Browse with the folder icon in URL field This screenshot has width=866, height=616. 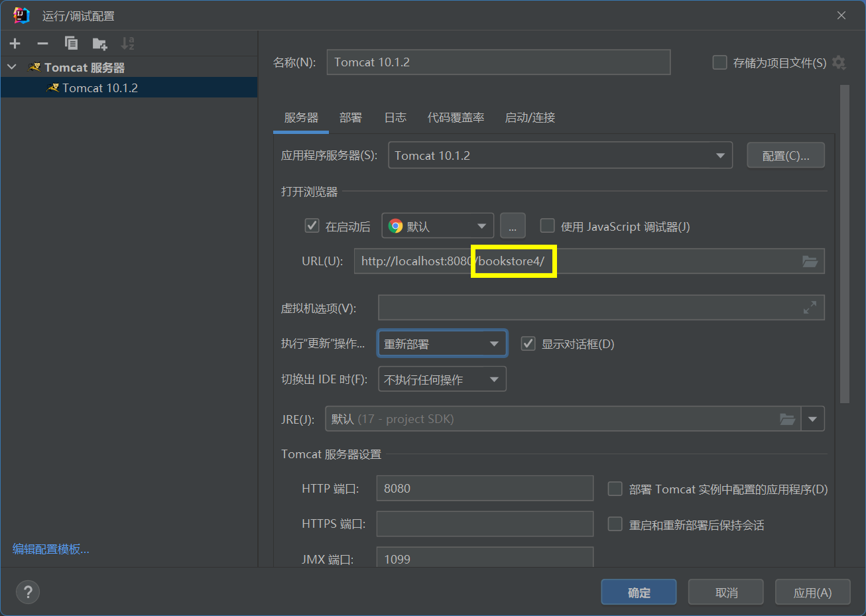tap(810, 261)
